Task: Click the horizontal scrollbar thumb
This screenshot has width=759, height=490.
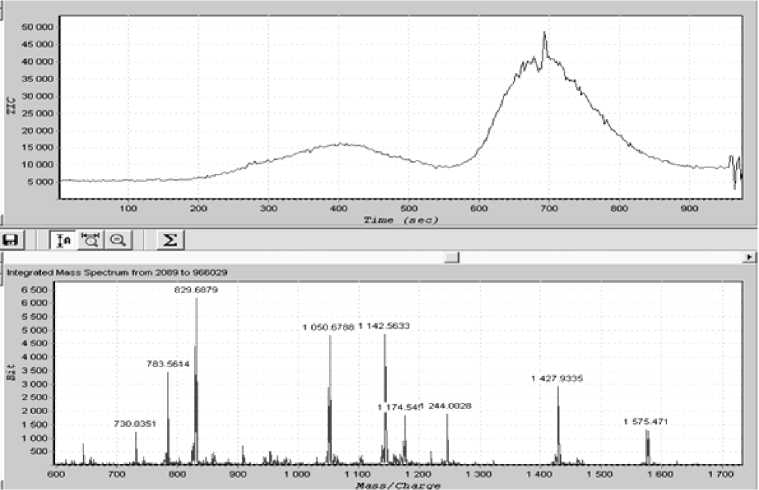Action: (x=452, y=258)
